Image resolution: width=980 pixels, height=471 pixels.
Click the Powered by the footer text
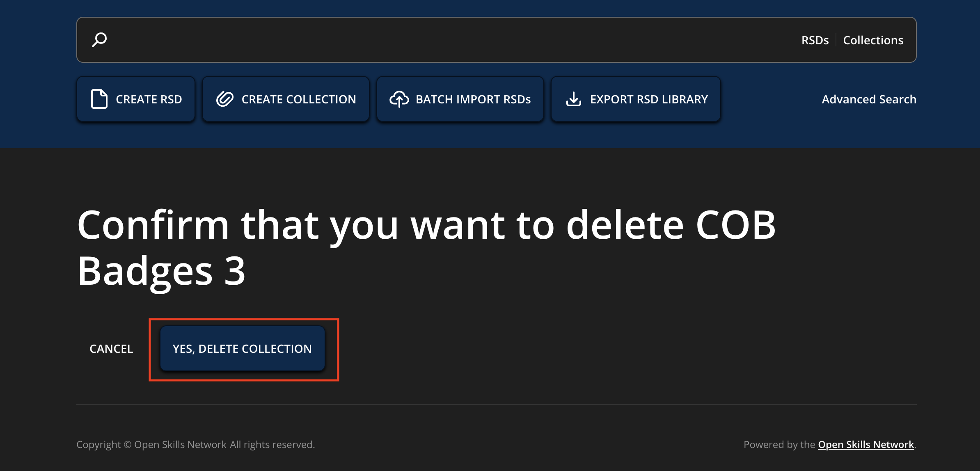point(779,445)
